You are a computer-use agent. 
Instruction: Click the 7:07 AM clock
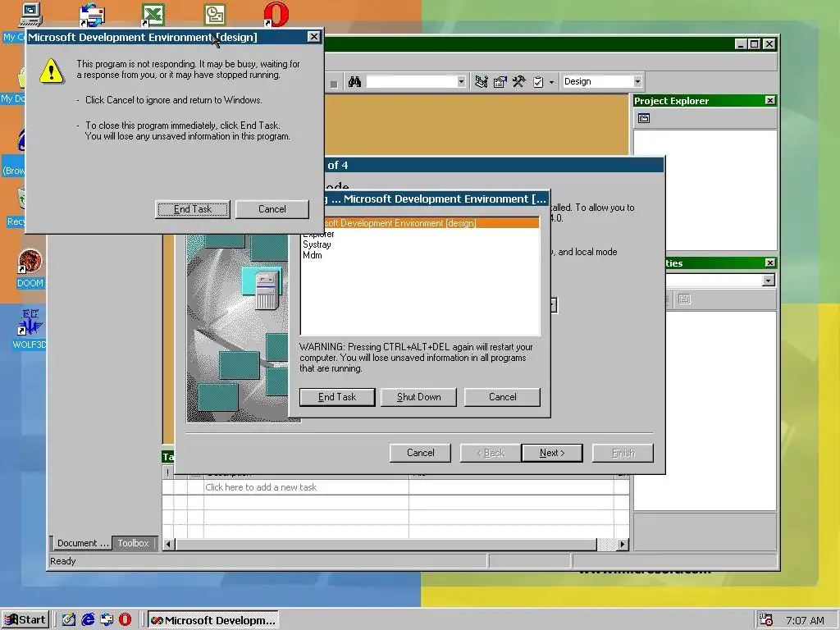tap(805, 620)
